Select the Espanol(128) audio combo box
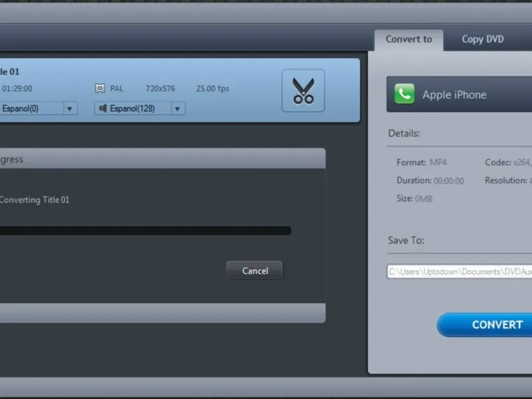This screenshot has width=532, height=399. [x=140, y=108]
